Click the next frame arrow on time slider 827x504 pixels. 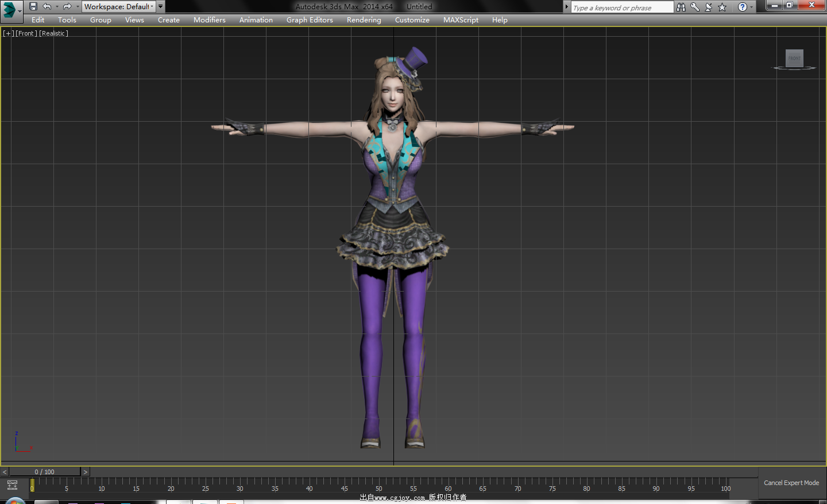pos(86,472)
